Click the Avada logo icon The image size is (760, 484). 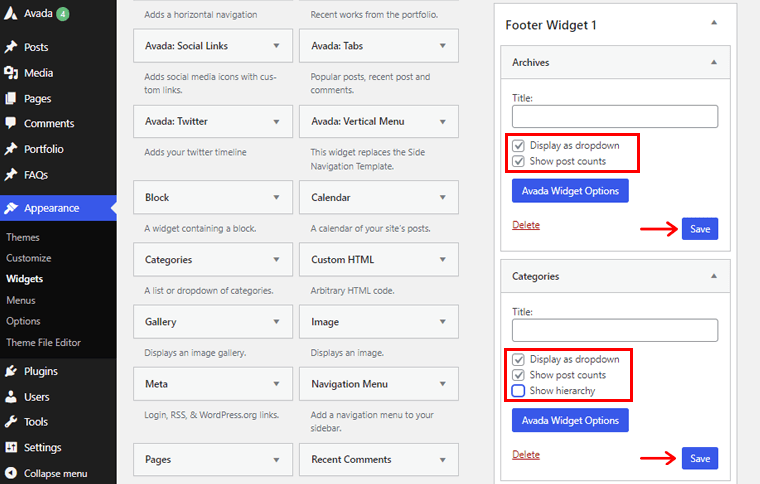11,13
